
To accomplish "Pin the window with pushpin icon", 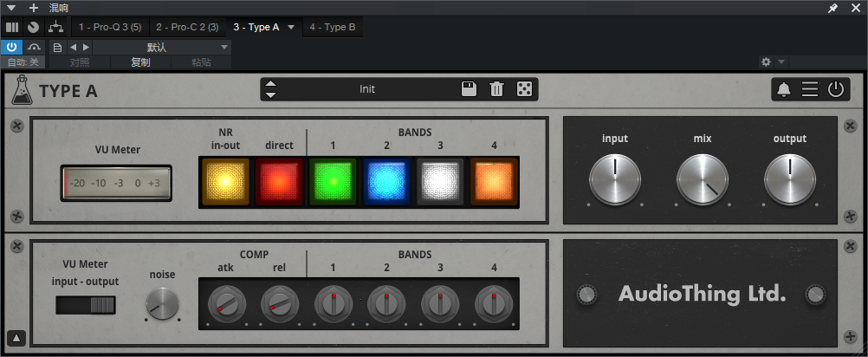I will (x=832, y=8).
